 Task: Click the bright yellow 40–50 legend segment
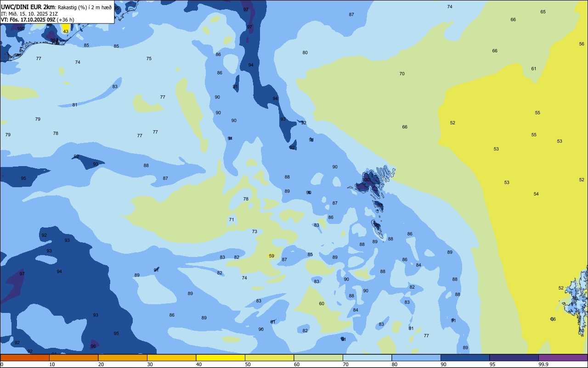pyautogui.click(x=220, y=357)
